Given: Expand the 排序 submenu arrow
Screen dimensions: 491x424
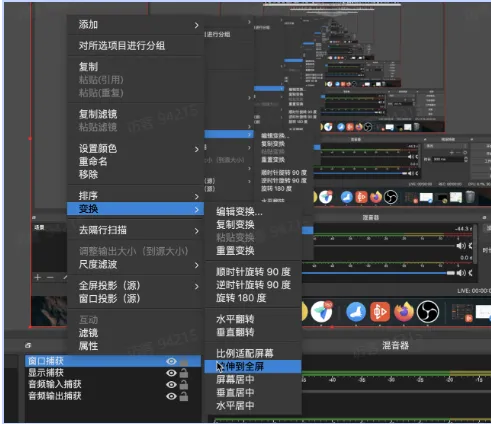Looking at the screenshot, I should (x=196, y=197).
